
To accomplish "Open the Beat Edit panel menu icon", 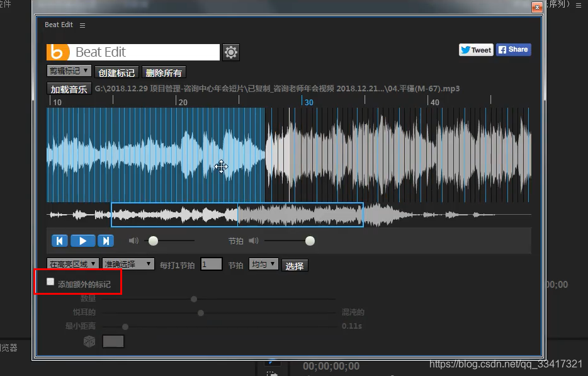I will click(82, 26).
